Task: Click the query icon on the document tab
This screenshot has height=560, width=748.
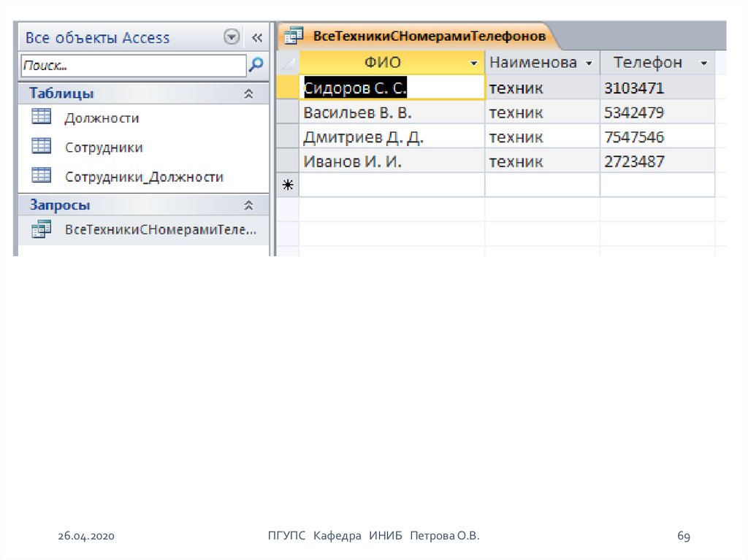Action: (294, 35)
